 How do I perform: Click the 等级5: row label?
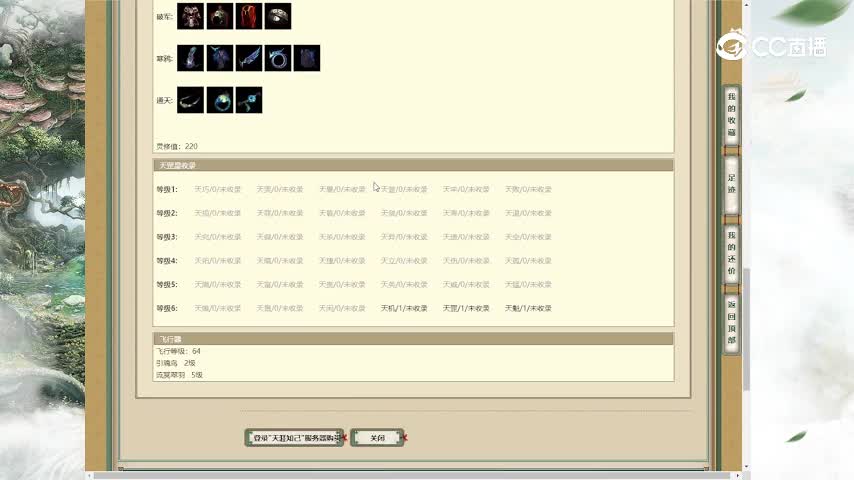pos(167,284)
